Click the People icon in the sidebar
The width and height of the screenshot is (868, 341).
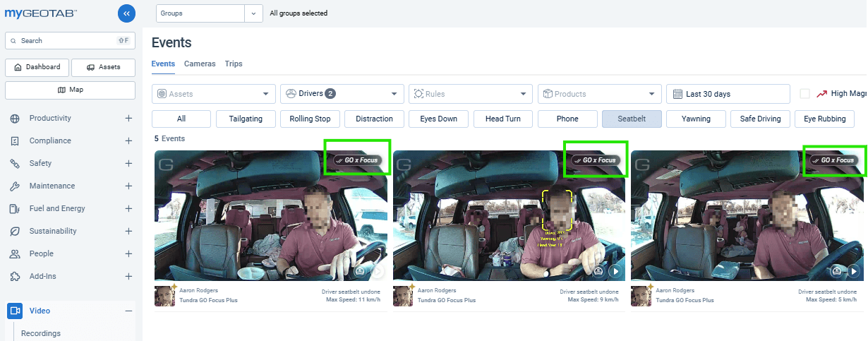(15, 254)
